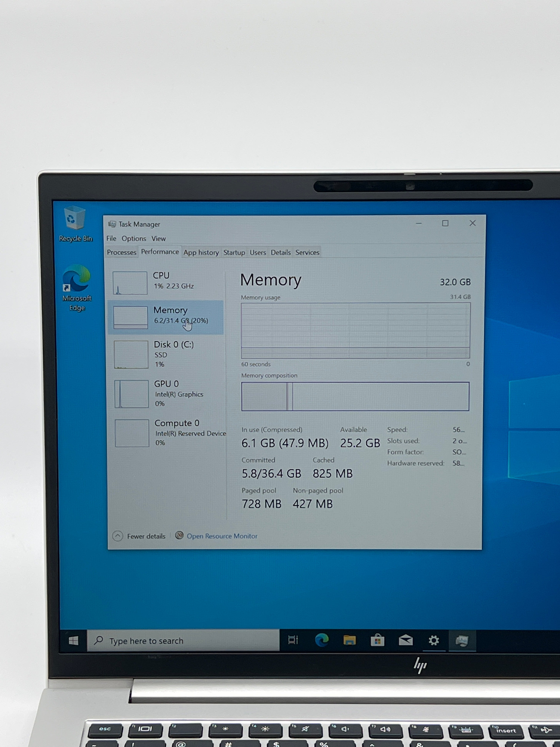Open Task View in the taskbar

pyautogui.click(x=293, y=640)
